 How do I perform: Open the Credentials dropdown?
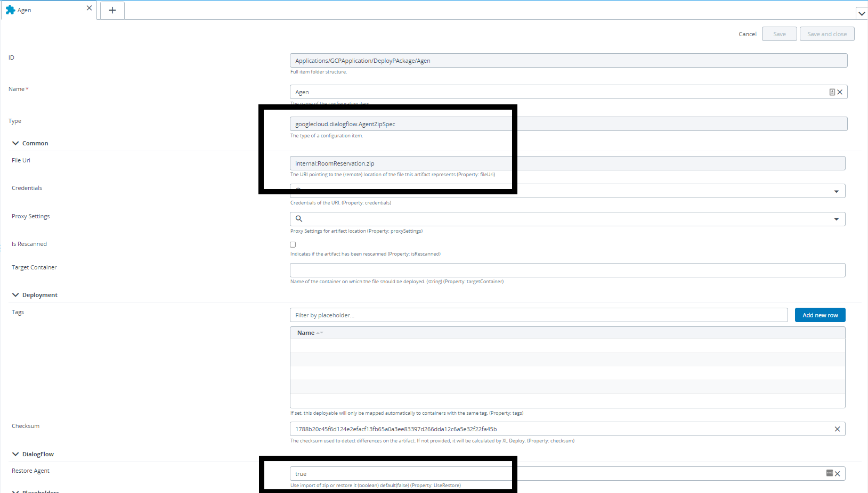(836, 191)
